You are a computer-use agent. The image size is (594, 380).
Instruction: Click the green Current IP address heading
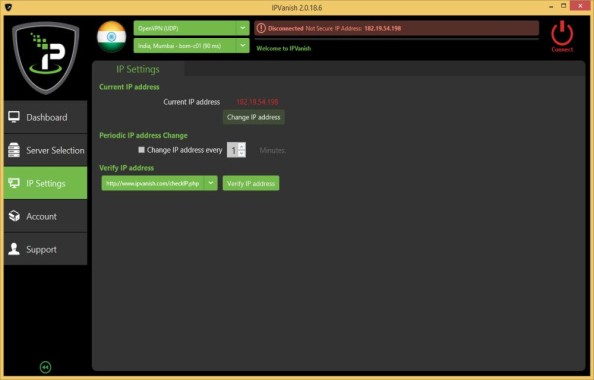(x=129, y=87)
